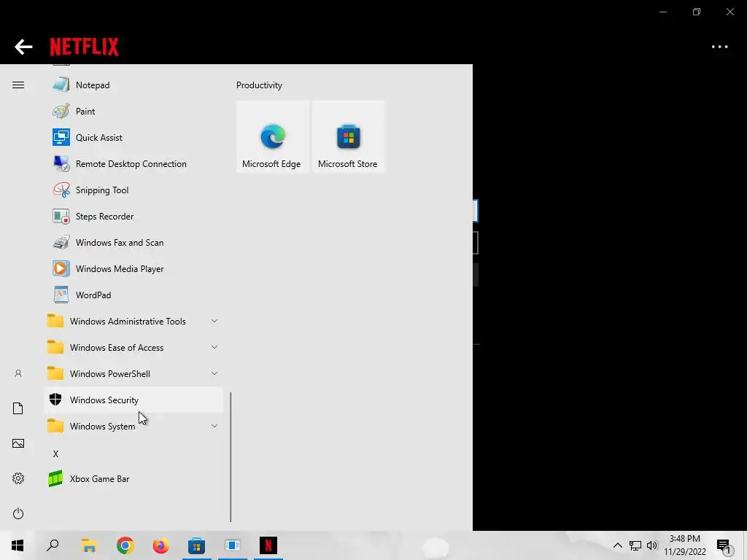Screen dimensions: 747x560
Task: Open Quick Assist
Action: (x=133, y=138)
